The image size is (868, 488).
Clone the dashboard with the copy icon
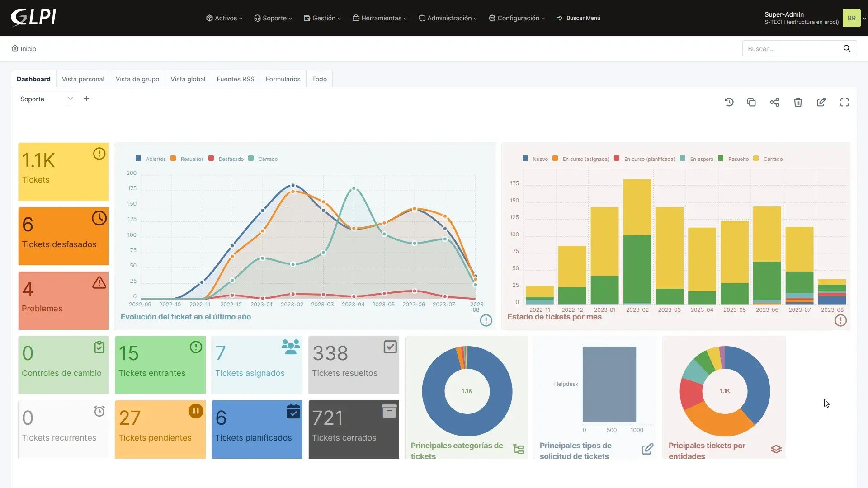tap(751, 102)
